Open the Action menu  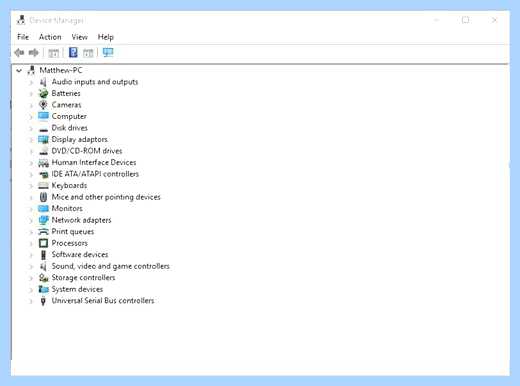tap(50, 37)
